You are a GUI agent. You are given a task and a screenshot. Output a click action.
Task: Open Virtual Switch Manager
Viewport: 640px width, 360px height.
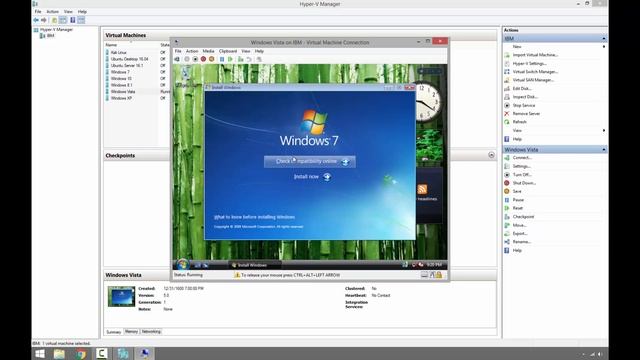[x=535, y=71]
